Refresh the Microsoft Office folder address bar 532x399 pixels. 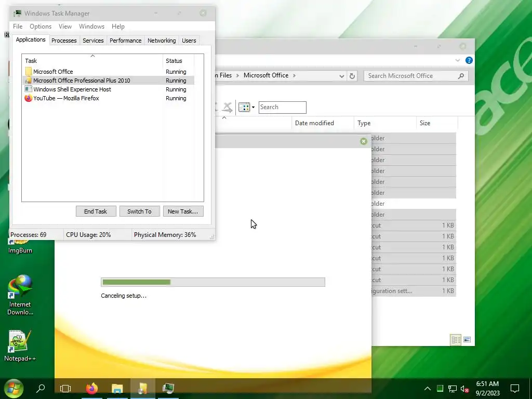pyautogui.click(x=352, y=76)
